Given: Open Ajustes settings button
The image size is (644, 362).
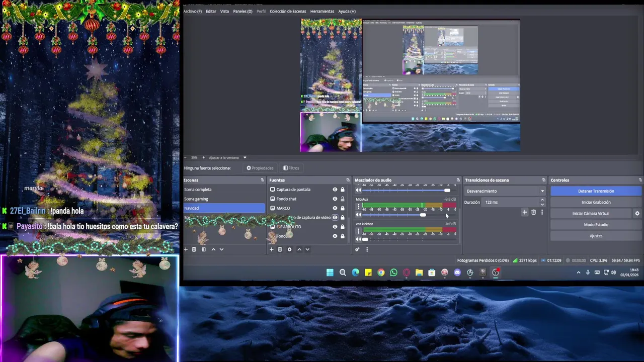Looking at the screenshot, I should [596, 236].
